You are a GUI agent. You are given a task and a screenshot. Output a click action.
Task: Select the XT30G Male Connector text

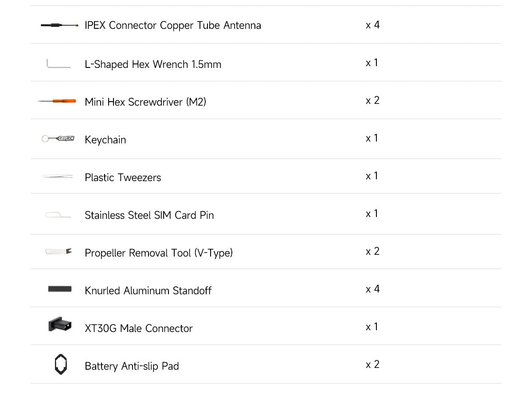pos(138,328)
